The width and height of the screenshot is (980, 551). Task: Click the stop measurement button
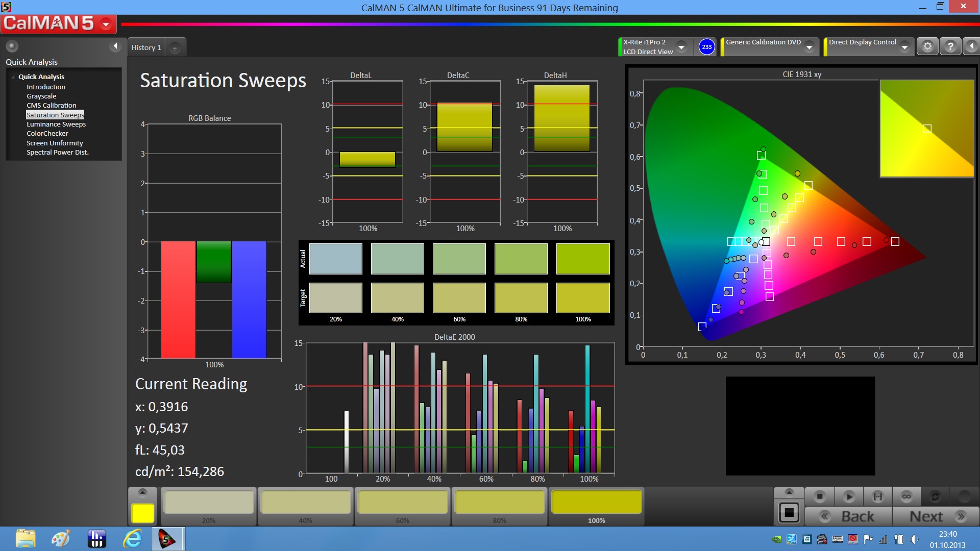(820, 496)
